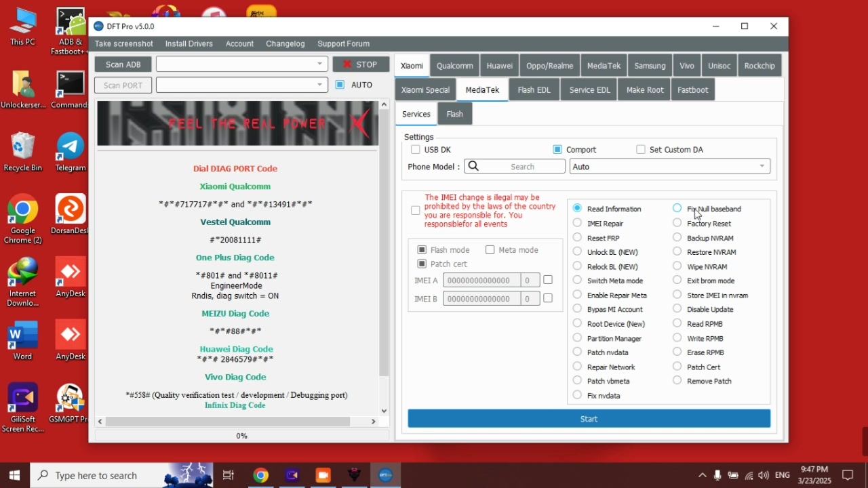Switch to the Samsung tab
The height and width of the screenshot is (488, 868).
pos(650,66)
